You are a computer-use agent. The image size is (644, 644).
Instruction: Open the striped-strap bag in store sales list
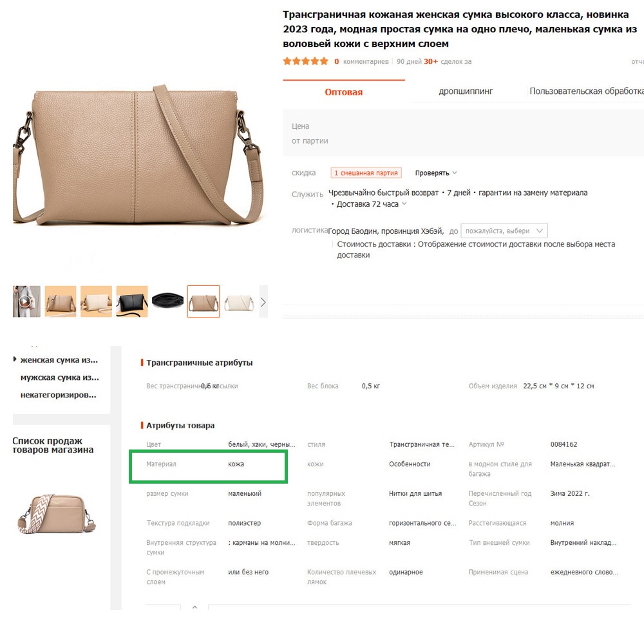coord(56,514)
